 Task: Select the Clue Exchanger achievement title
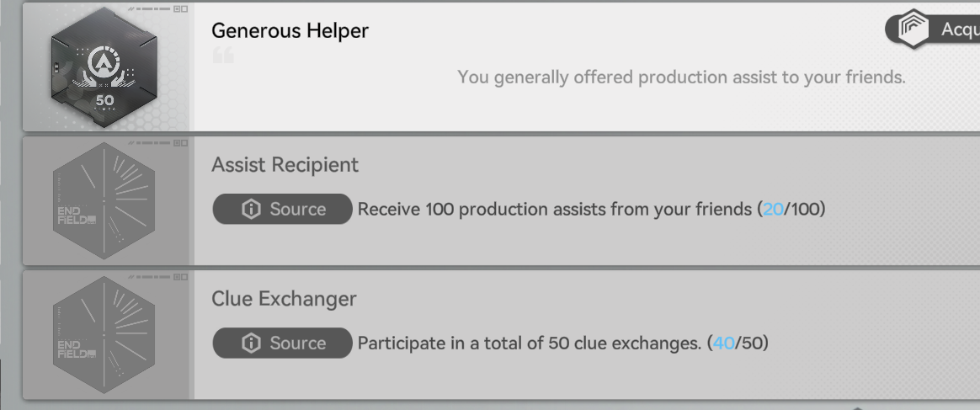pyautogui.click(x=284, y=299)
